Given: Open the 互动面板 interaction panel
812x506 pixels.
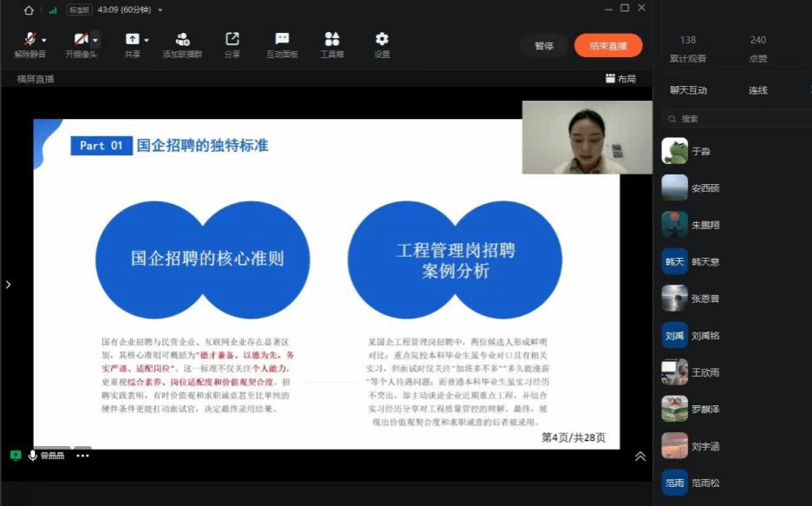Looking at the screenshot, I should (x=282, y=40).
